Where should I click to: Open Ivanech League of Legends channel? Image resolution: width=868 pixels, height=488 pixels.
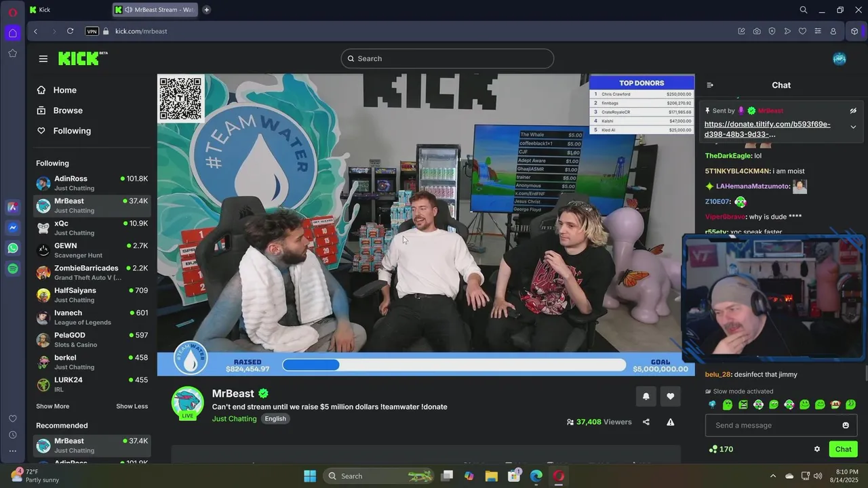tap(92, 317)
